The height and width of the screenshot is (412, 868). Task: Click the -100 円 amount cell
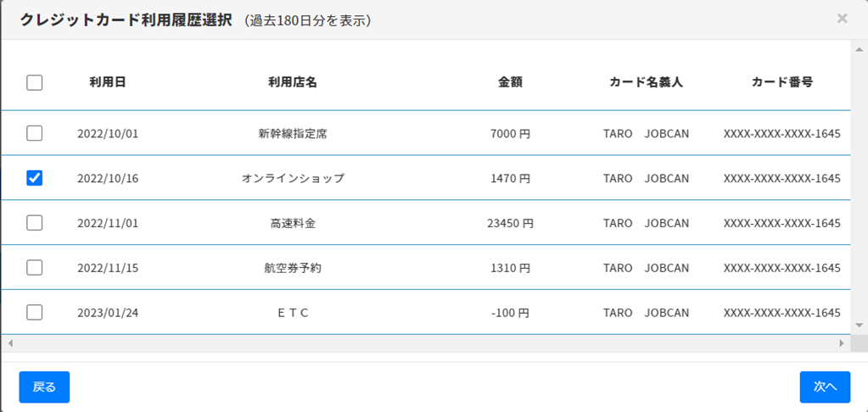point(510,313)
